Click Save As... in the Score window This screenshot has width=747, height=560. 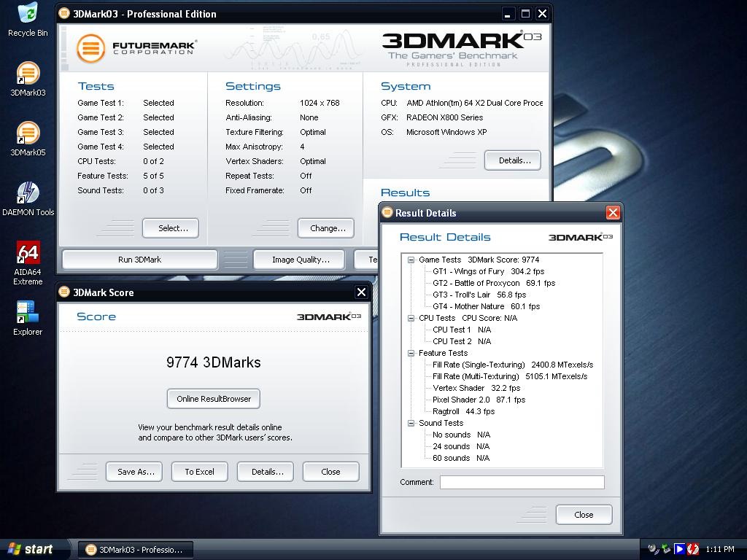click(134, 472)
